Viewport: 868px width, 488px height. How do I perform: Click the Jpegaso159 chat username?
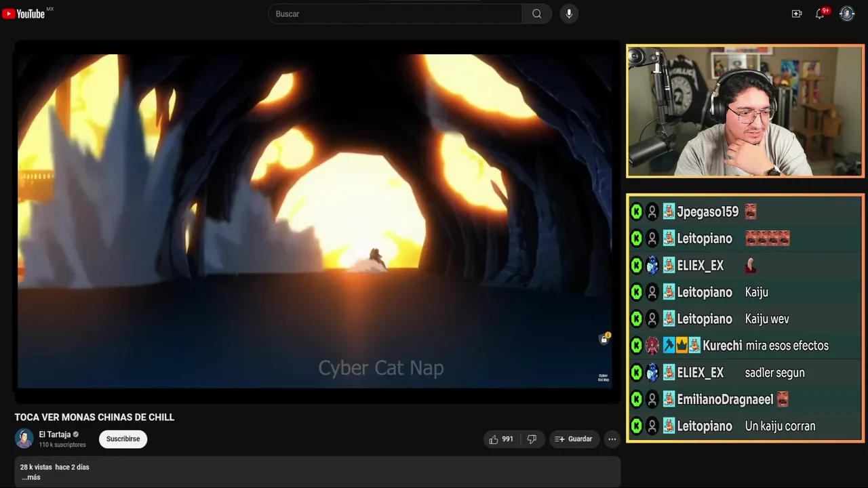tap(707, 211)
